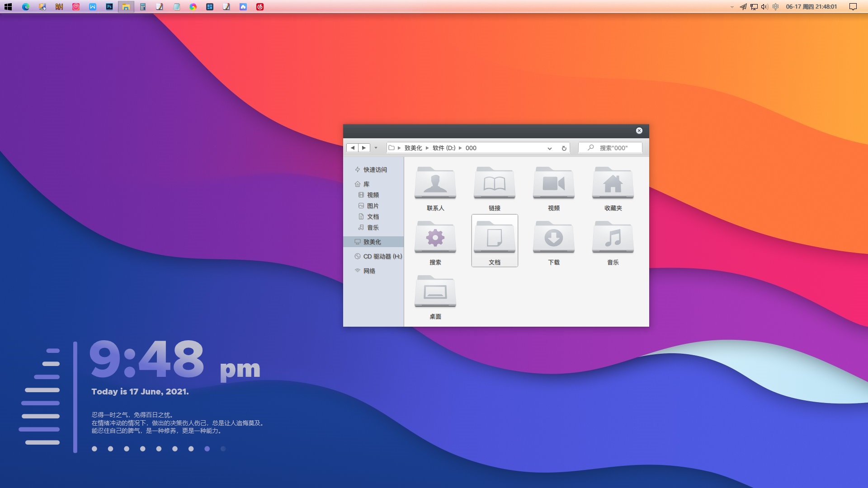Open the notification center icon
Image resolution: width=868 pixels, height=488 pixels.
[853, 7]
